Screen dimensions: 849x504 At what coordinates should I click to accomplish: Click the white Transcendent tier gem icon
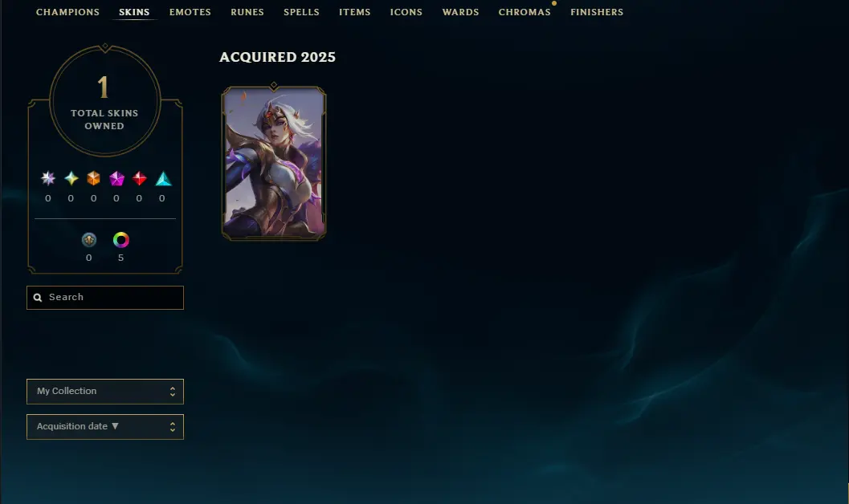tap(48, 178)
